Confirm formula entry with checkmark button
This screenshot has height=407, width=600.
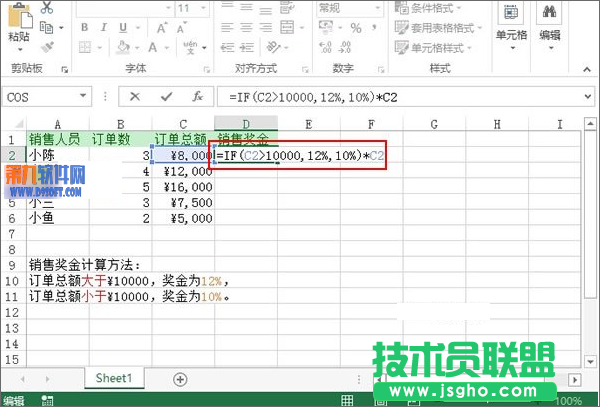(x=166, y=96)
